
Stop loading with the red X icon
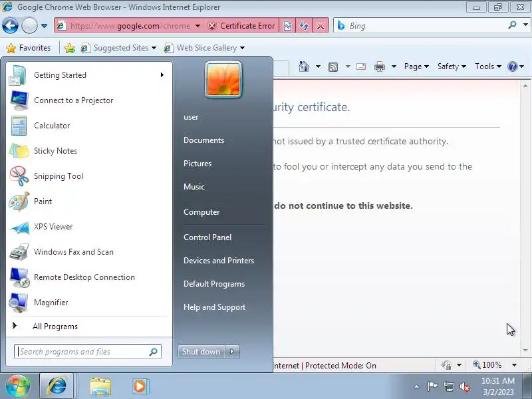[x=320, y=26]
